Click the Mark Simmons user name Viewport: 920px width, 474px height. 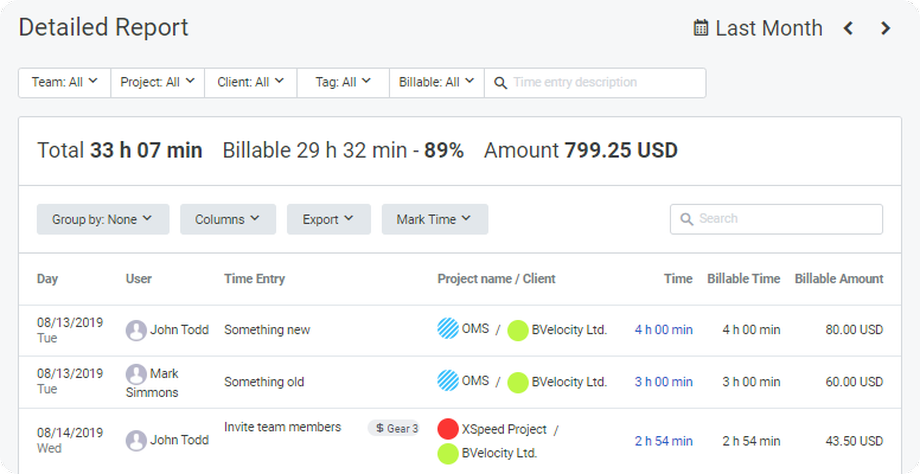[x=152, y=383]
